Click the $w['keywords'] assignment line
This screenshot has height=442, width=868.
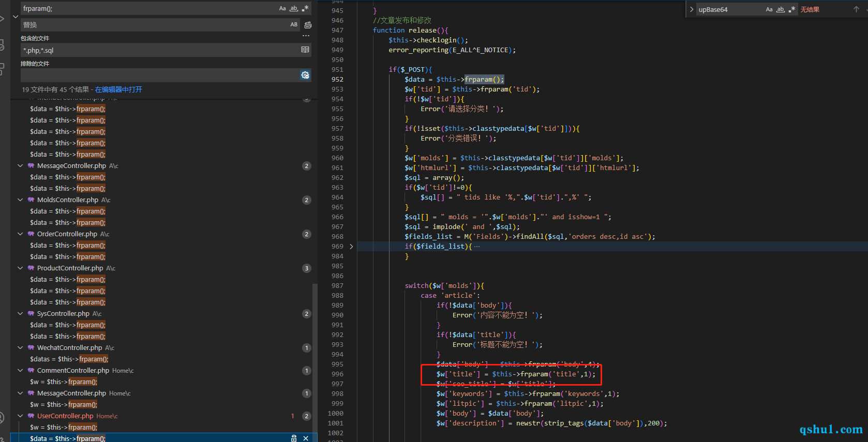coord(528,394)
